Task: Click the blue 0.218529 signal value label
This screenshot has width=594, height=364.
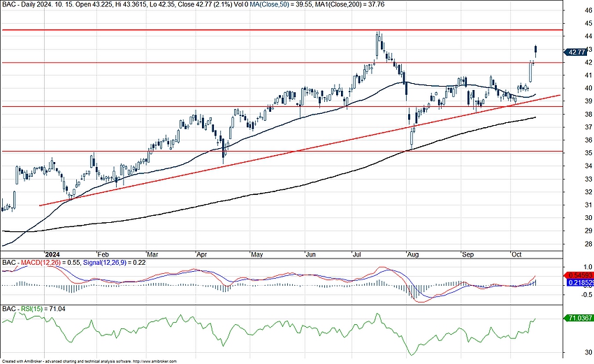Action: (580, 282)
